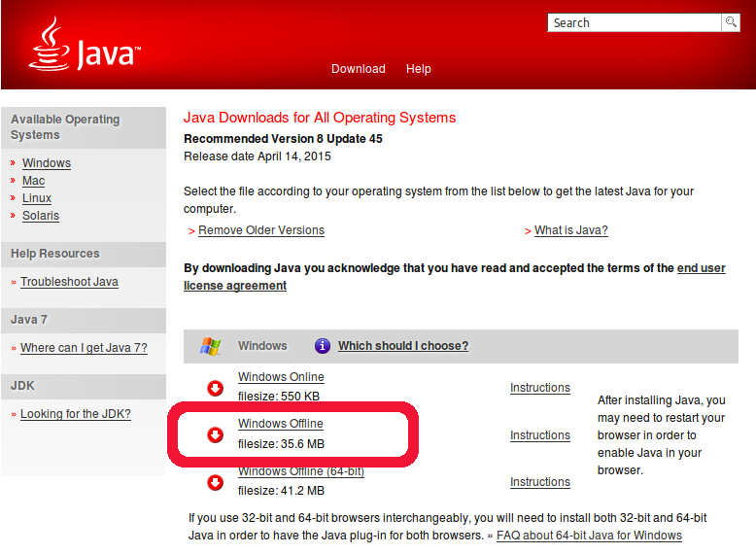Click the Windows flag logo icon

coord(210,346)
